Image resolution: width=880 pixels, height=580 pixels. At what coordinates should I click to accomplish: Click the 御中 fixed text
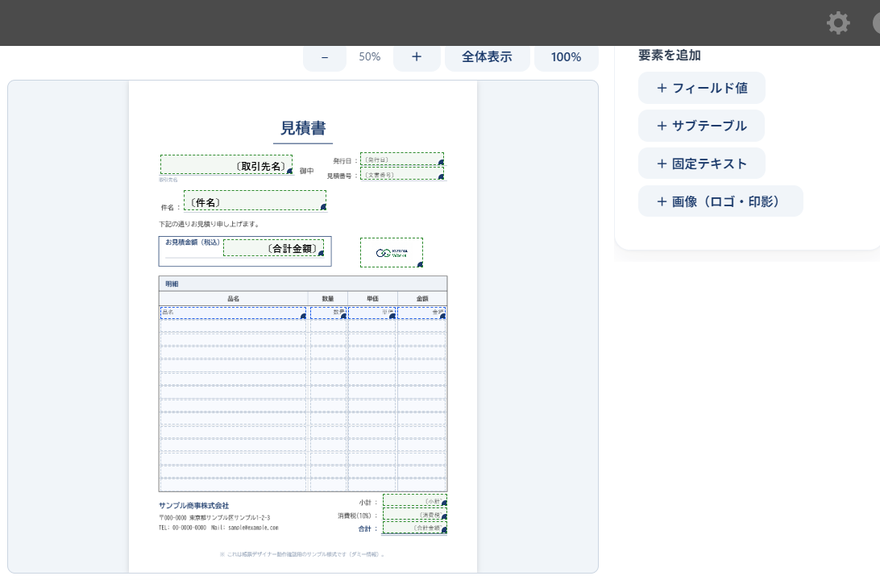[306, 171]
